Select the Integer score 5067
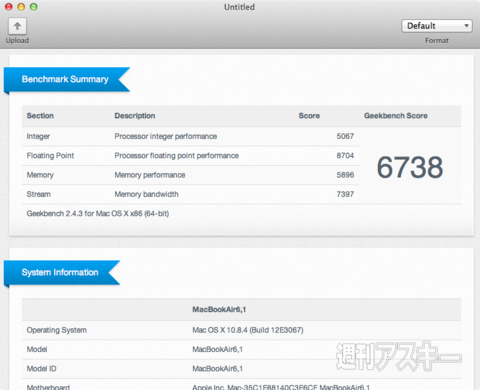The image size is (480, 390). click(x=345, y=136)
